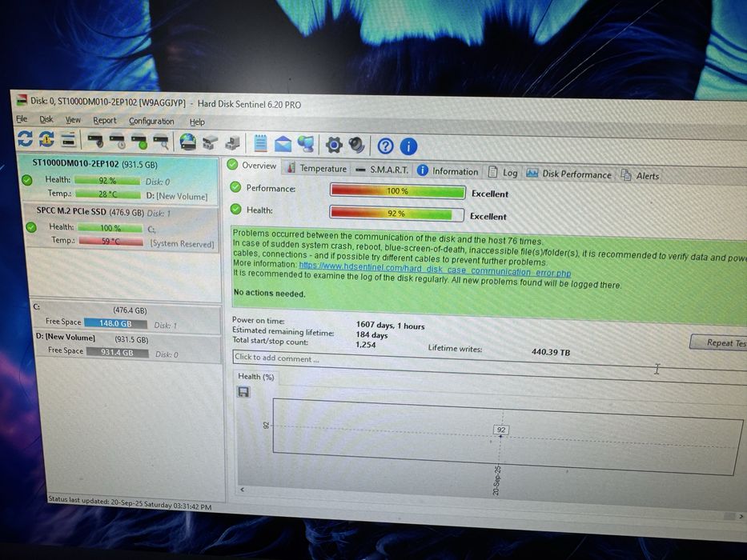
Task: Open help with the question mark icon
Action: [x=385, y=146]
